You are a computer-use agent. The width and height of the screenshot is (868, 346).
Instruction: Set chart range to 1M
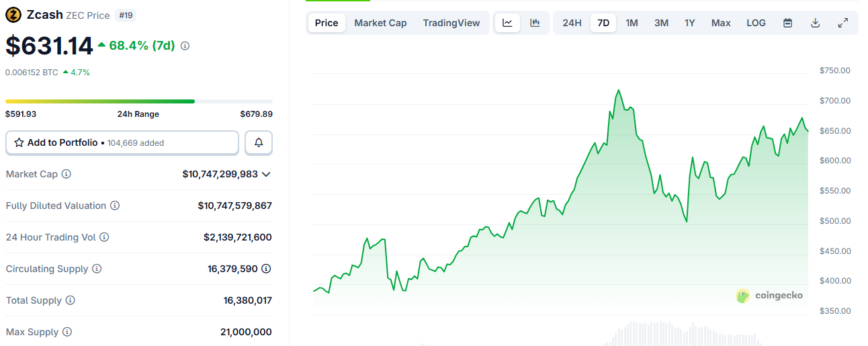(632, 23)
